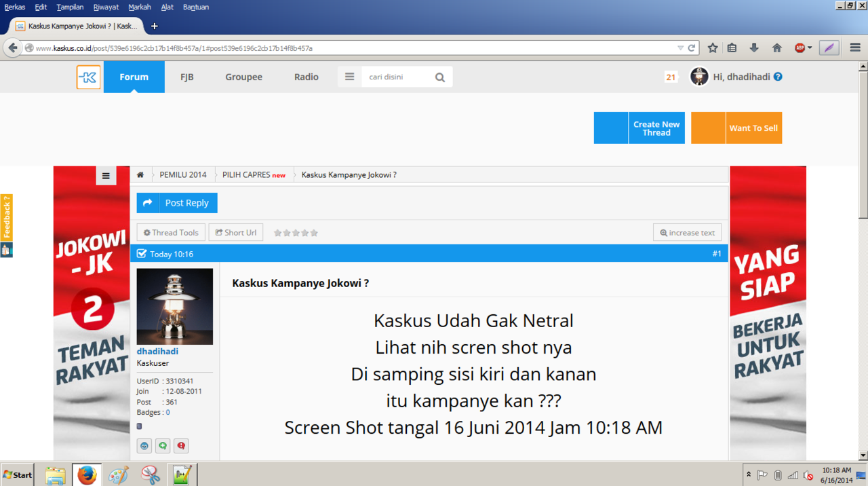Image resolution: width=868 pixels, height=486 pixels.
Task: Open the user avatar in header
Action: pyautogui.click(x=699, y=77)
